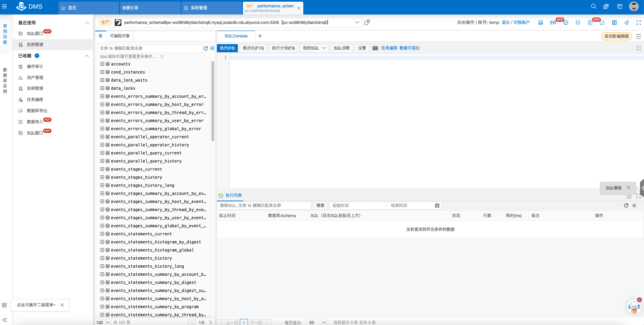Click the 尝试新编辑器 button
This screenshot has height=325, width=644.
click(x=617, y=36)
